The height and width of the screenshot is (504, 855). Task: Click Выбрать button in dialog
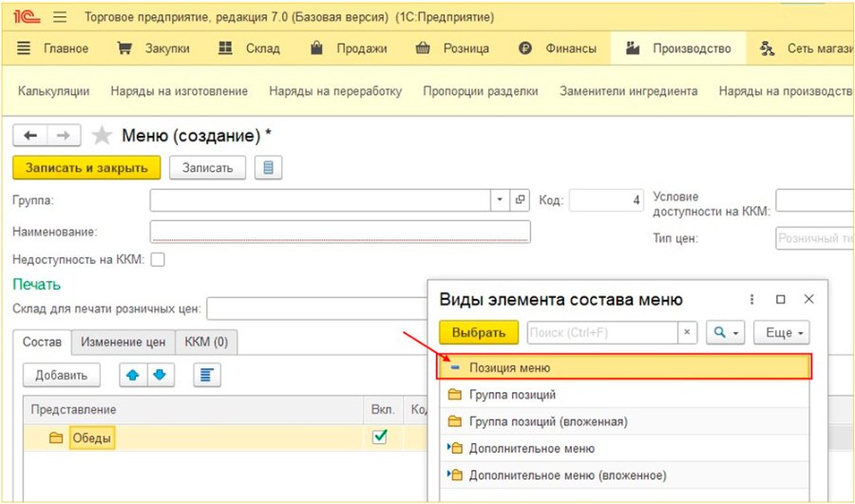(x=479, y=332)
